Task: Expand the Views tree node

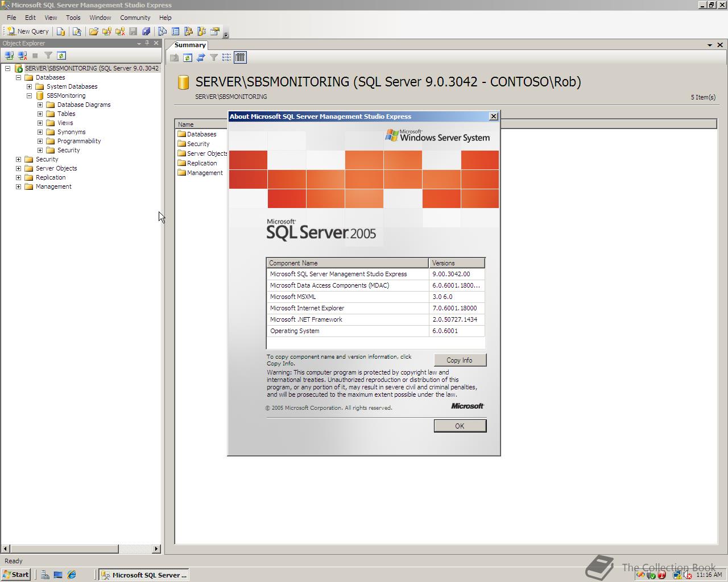Action: point(40,123)
